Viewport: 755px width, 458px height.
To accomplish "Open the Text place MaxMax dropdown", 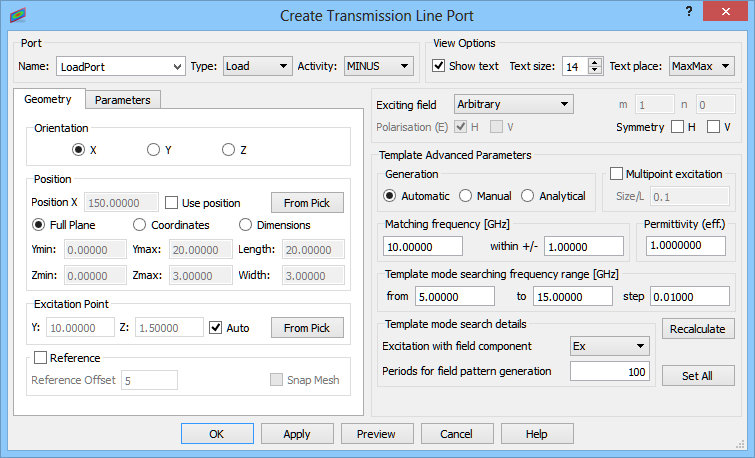I will [702, 66].
